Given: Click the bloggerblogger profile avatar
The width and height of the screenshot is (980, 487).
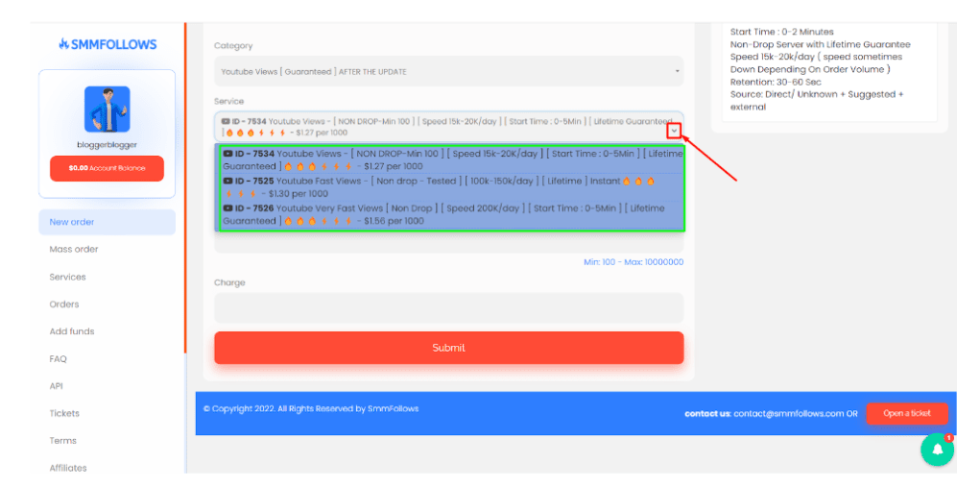Looking at the screenshot, I should coord(108,110).
